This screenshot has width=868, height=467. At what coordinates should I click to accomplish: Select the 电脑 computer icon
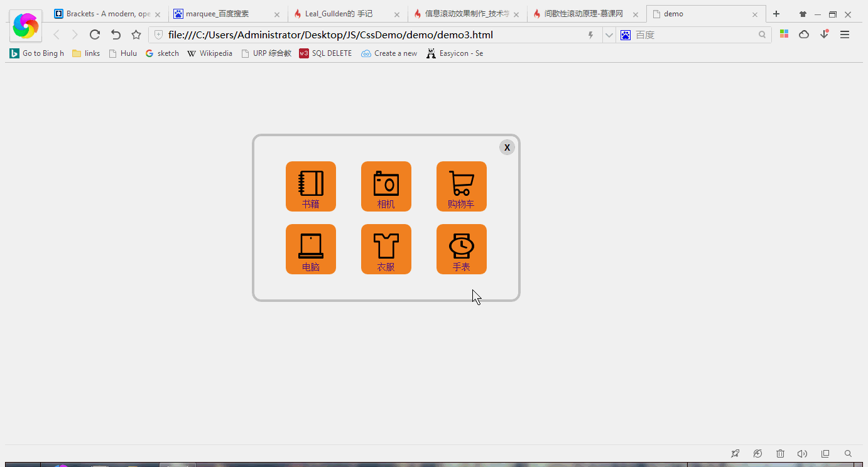pos(311,249)
